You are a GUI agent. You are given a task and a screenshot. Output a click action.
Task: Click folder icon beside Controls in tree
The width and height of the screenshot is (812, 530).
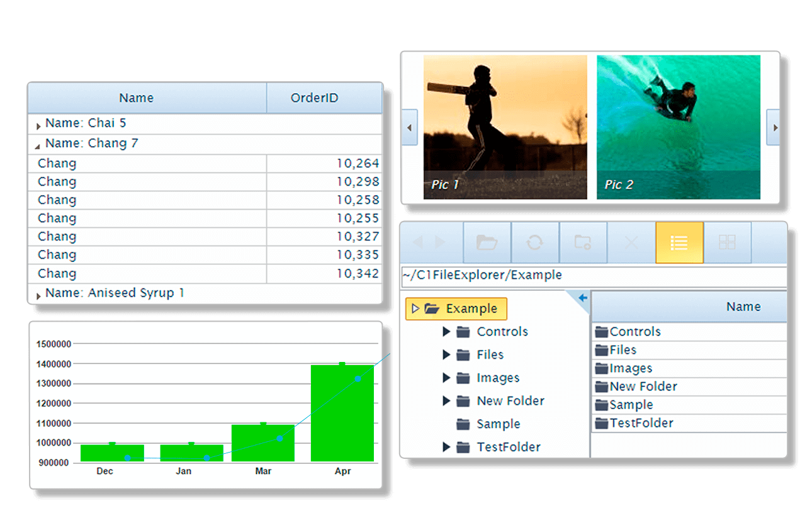(463, 332)
